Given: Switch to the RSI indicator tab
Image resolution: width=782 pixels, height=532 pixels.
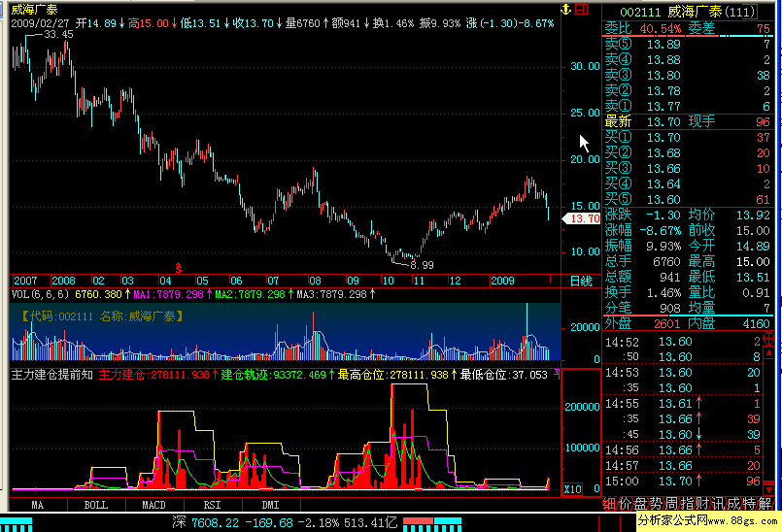Looking at the screenshot, I should click(x=213, y=505).
